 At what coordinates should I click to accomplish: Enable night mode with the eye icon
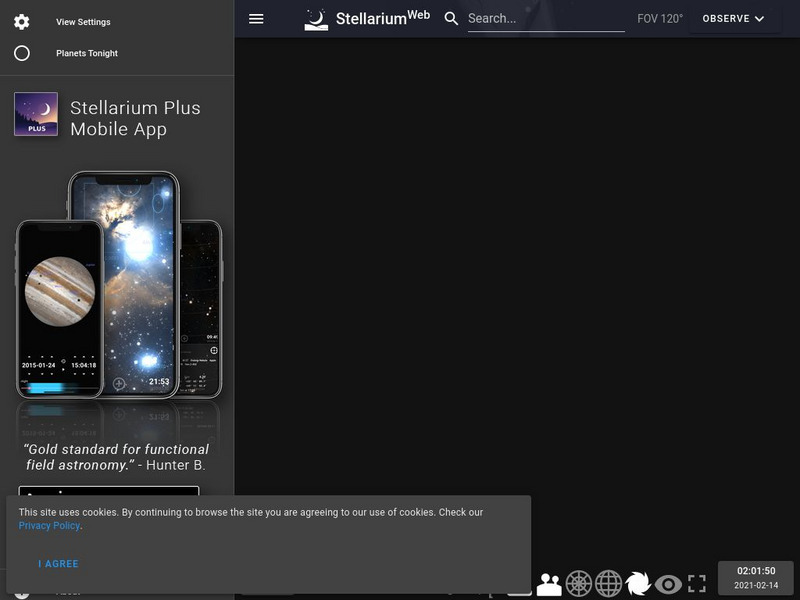click(668, 583)
